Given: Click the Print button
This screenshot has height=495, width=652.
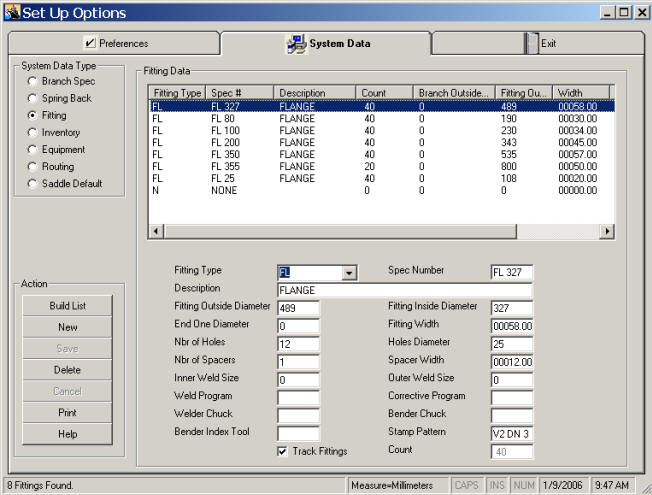Looking at the screenshot, I should [x=67, y=413].
